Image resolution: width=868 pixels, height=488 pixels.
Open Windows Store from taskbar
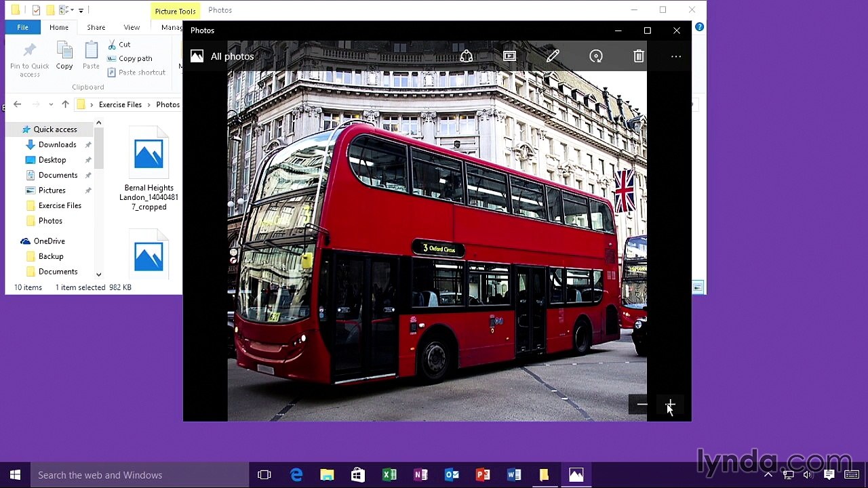pyautogui.click(x=358, y=475)
